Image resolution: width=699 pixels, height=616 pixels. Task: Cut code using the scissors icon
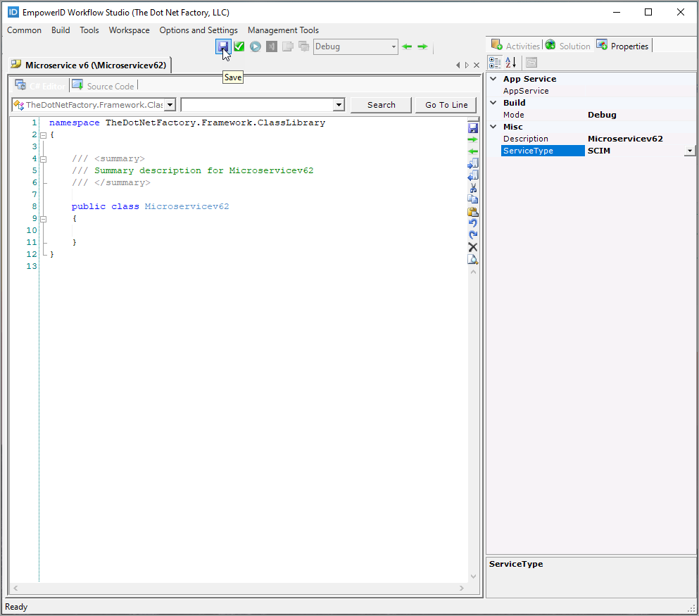coord(473,188)
